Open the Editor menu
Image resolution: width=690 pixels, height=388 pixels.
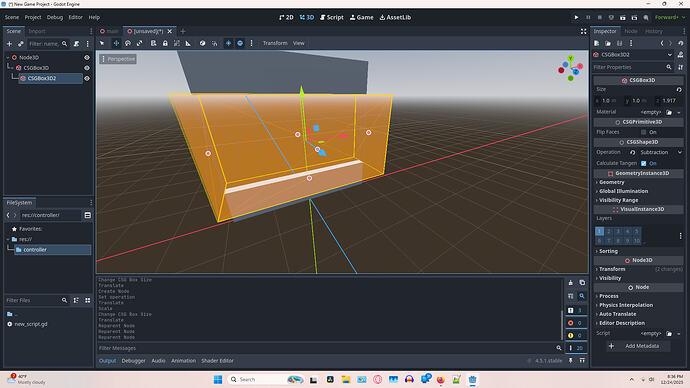[75, 17]
